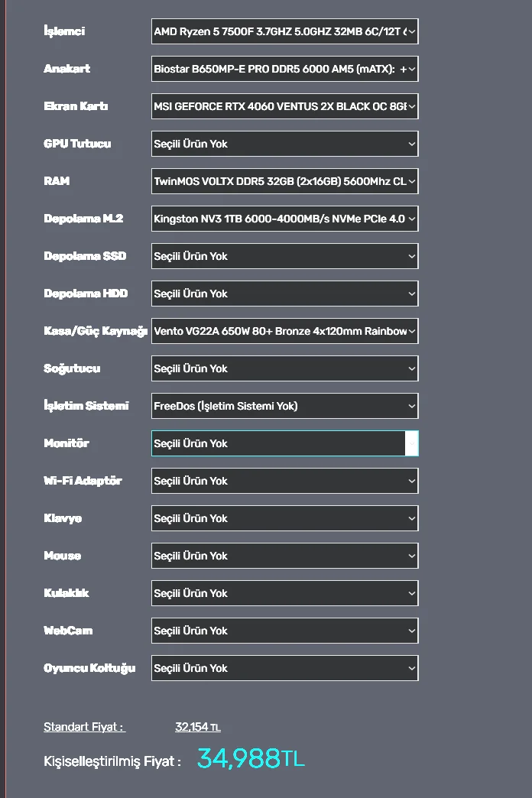Screen dimensions: 532x798
Task: Click the Anakart label text
Action: point(66,68)
